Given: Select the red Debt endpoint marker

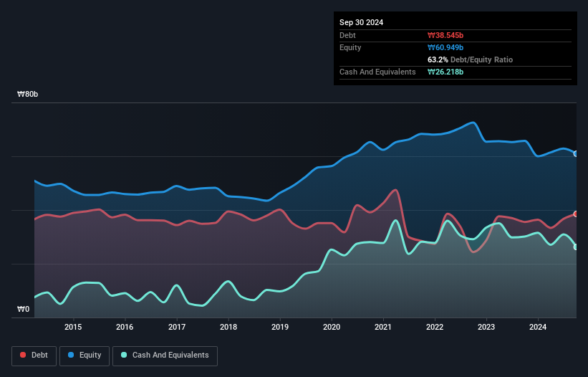Looking at the screenshot, I should (x=576, y=214).
